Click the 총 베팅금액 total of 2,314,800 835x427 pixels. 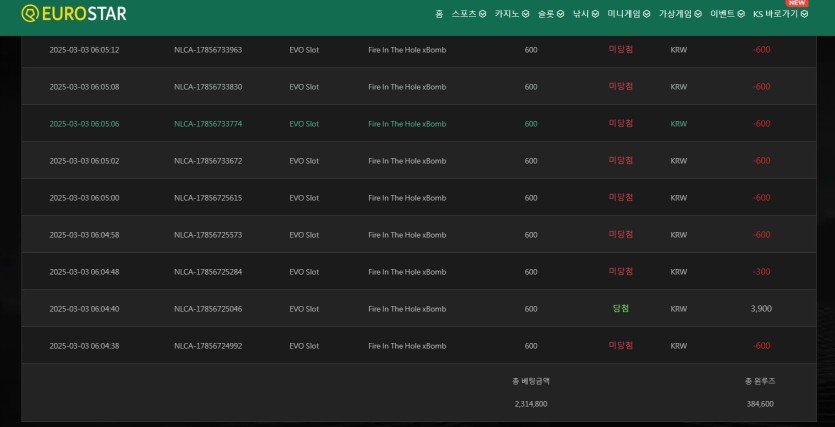531,403
